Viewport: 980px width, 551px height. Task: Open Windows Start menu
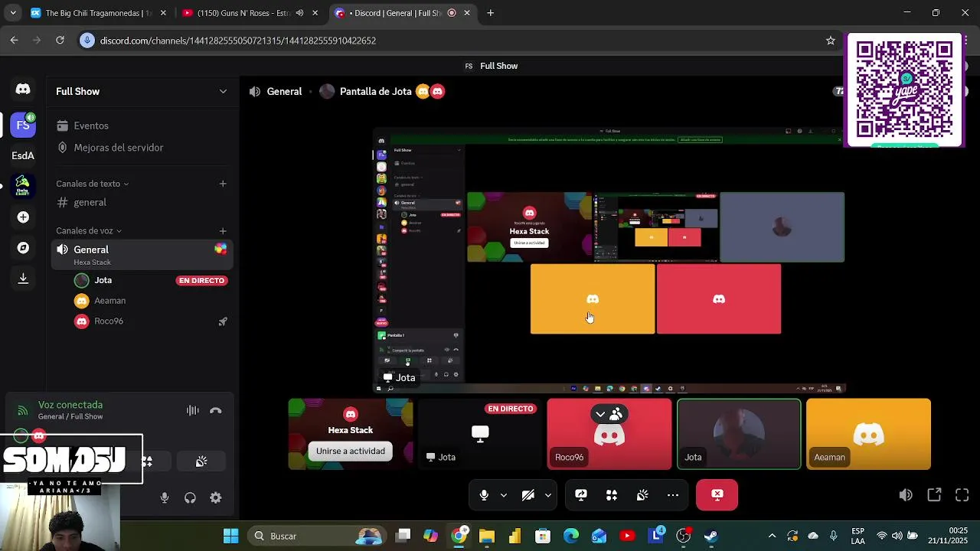[230, 536]
